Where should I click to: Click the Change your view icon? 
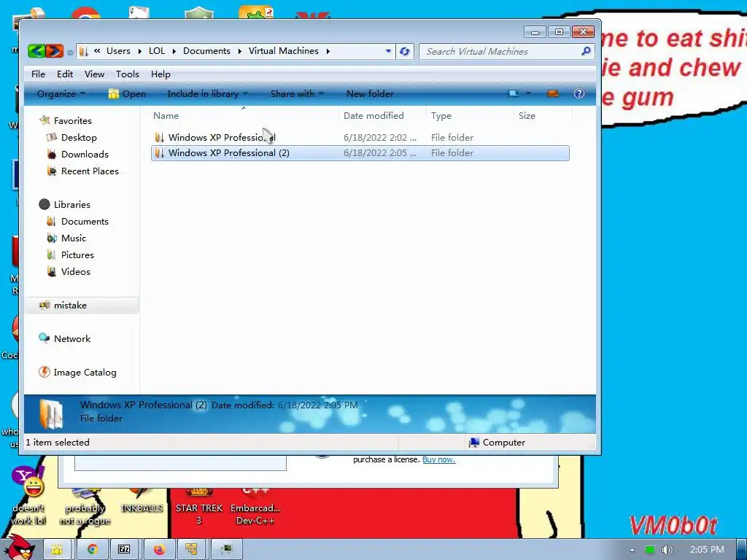[513, 93]
